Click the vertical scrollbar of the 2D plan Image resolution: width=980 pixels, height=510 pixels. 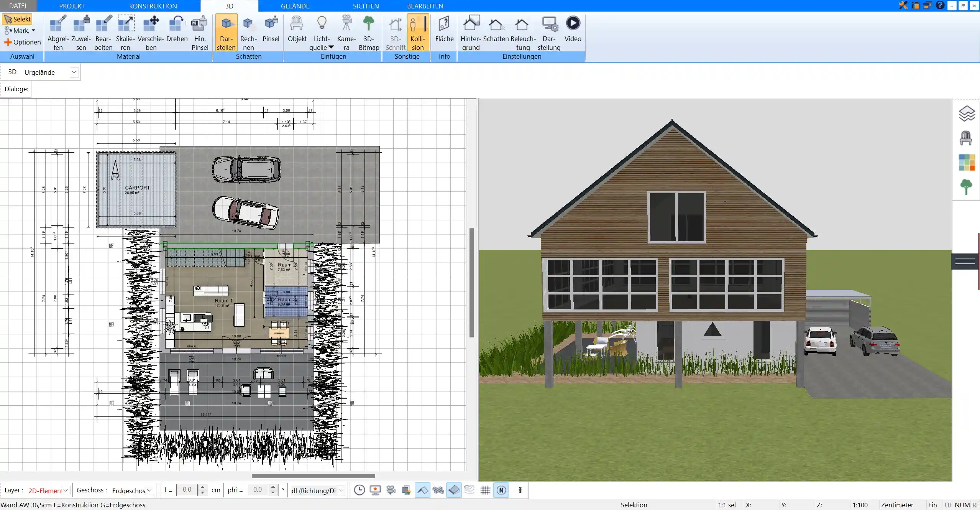click(x=471, y=283)
